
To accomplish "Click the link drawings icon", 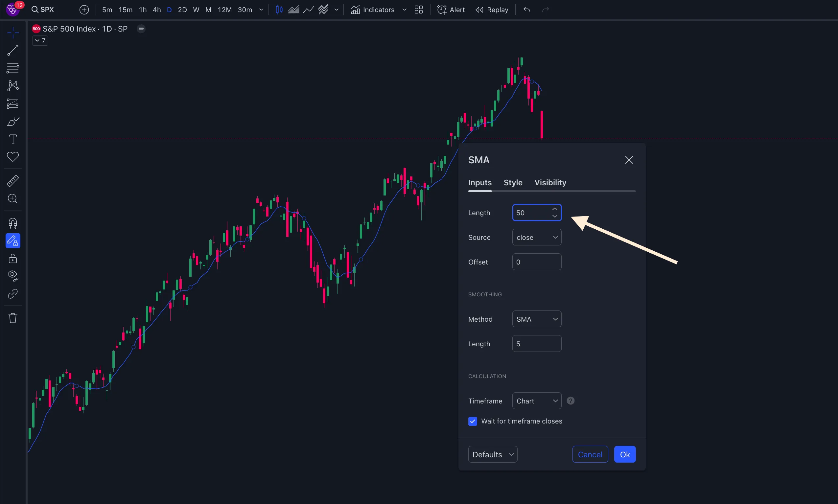I will [13, 293].
